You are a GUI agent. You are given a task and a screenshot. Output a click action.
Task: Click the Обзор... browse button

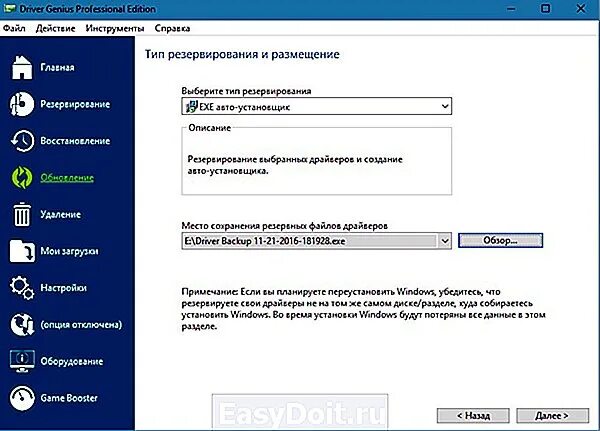pyautogui.click(x=500, y=240)
